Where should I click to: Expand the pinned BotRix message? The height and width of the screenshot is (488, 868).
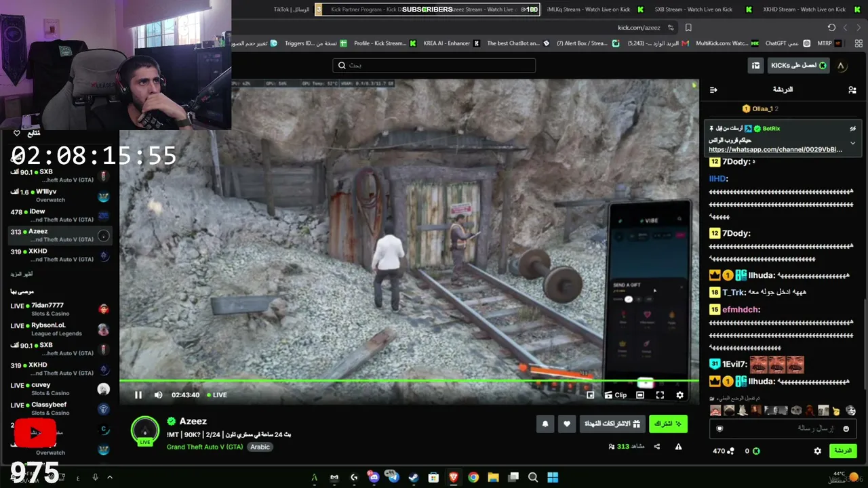852,143
